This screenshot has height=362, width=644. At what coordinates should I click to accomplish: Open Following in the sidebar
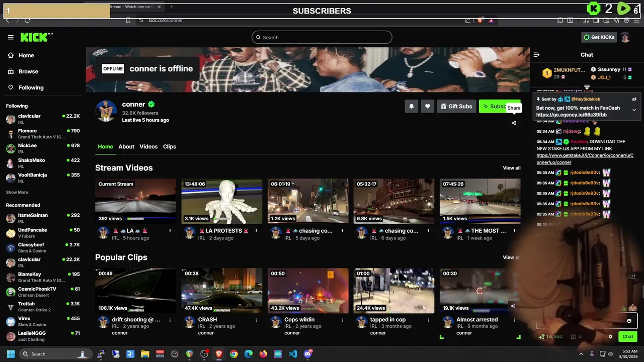point(26,87)
